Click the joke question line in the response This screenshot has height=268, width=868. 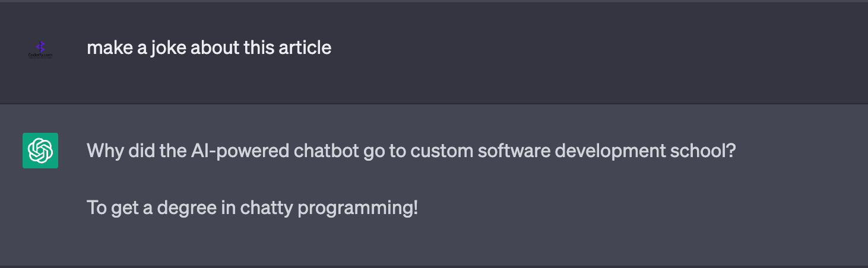[x=411, y=151]
